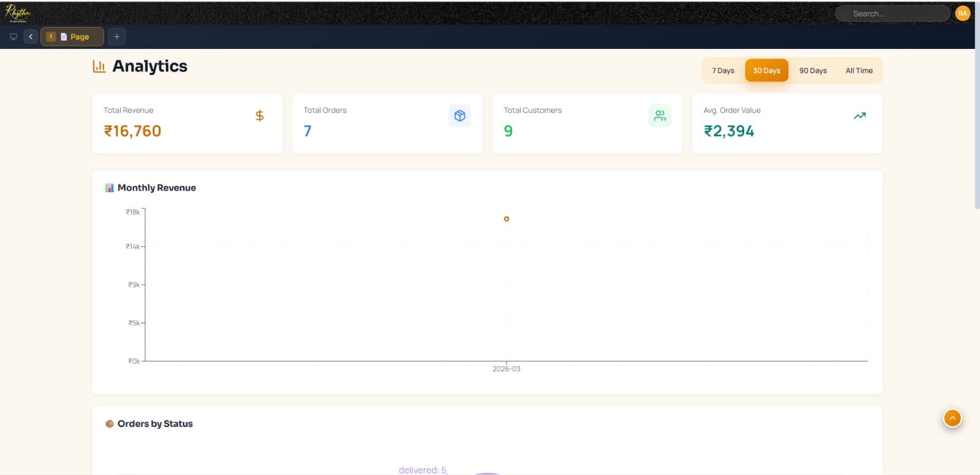980x475 pixels.
Task: Click the monitor icon in tab bar
Action: click(13, 37)
